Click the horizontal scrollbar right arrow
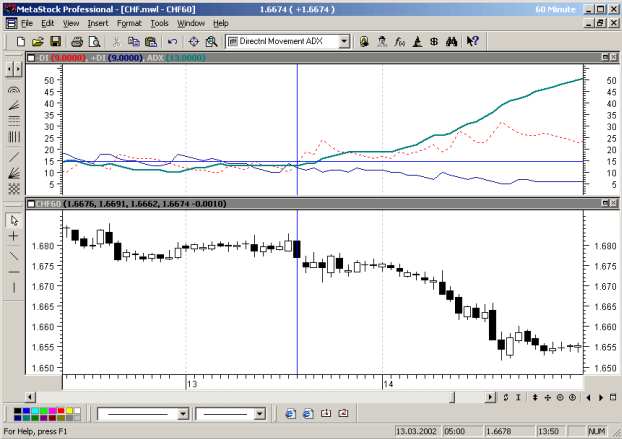The height and width of the screenshot is (439, 622). [491, 397]
